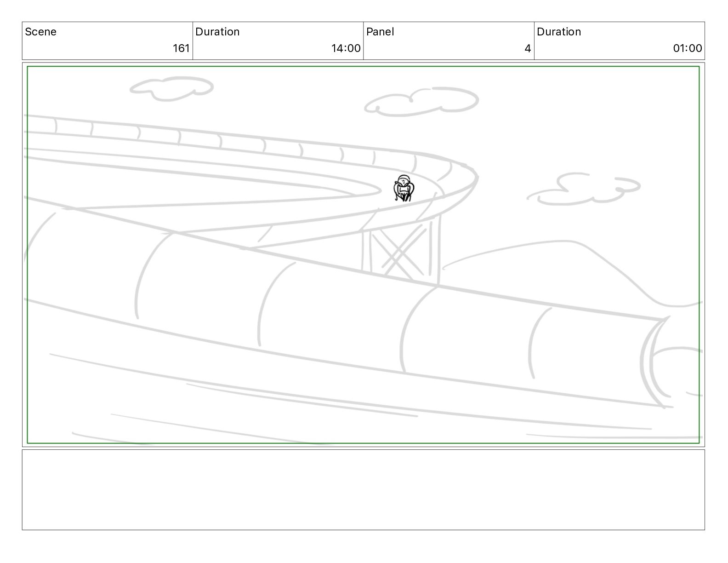
Task: Click the sketched character on the track
Action: pyautogui.click(x=404, y=189)
